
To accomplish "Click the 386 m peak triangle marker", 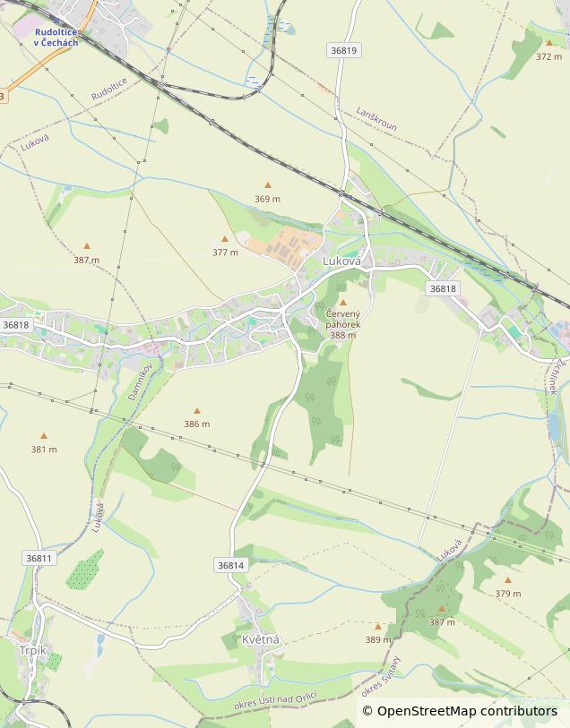I will 197,411.
